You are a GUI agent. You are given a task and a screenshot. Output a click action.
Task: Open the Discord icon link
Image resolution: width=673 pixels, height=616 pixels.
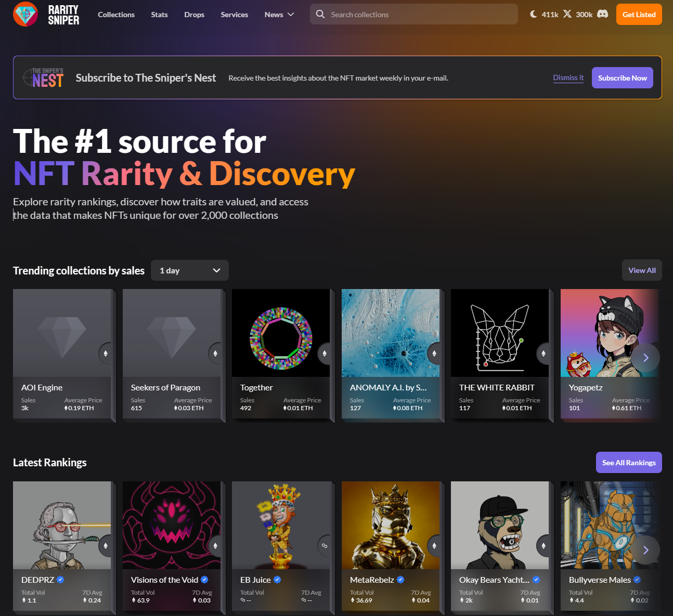603,14
